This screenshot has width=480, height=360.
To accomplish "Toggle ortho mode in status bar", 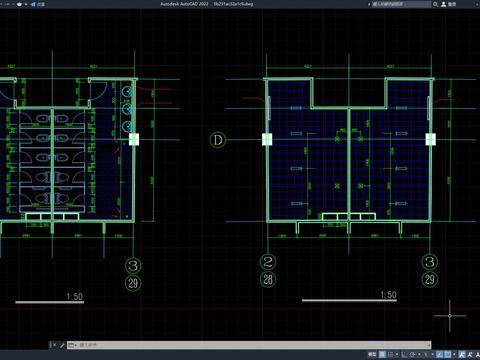I will [404, 354].
